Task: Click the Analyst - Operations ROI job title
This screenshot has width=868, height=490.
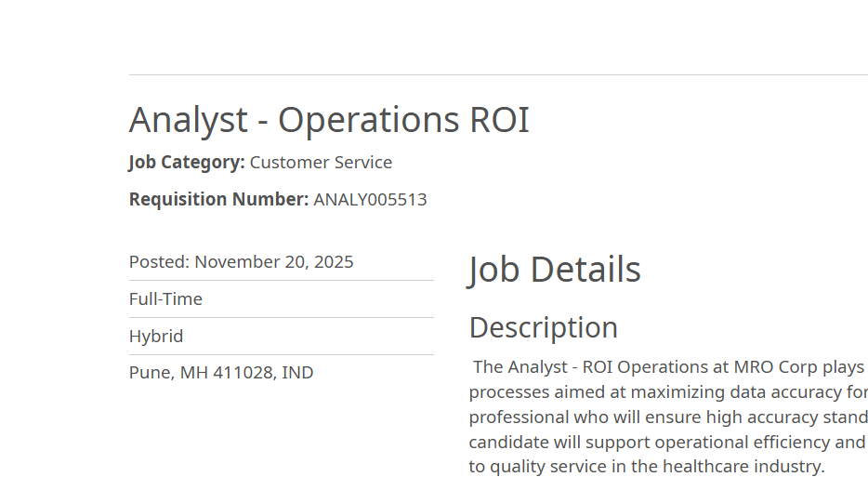Action: pos(329,121)
